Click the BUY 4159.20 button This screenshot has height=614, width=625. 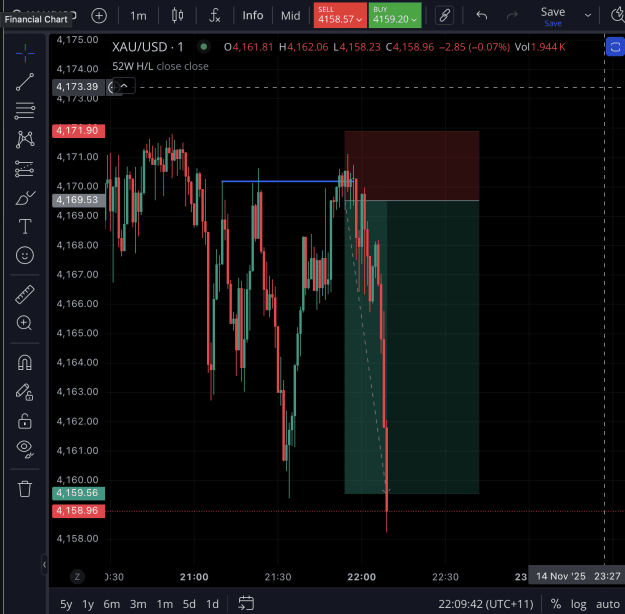pyautogui.click(x=395, y=15)
